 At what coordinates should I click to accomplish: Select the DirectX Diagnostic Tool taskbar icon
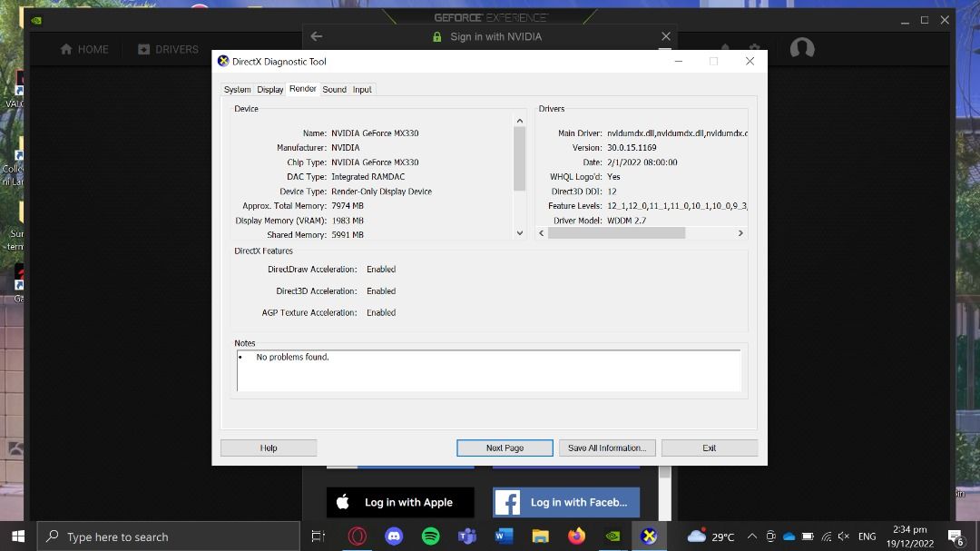tap(649, 536)
